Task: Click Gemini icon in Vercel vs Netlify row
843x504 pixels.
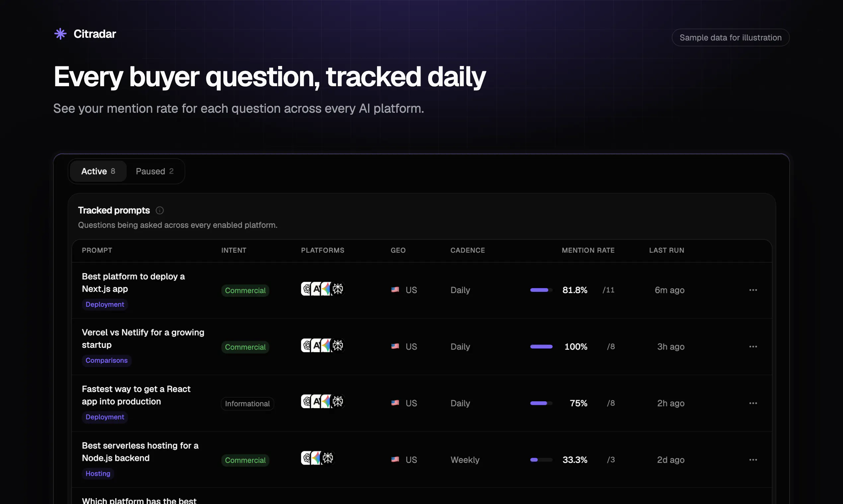Action: click(x=326, y=346)
